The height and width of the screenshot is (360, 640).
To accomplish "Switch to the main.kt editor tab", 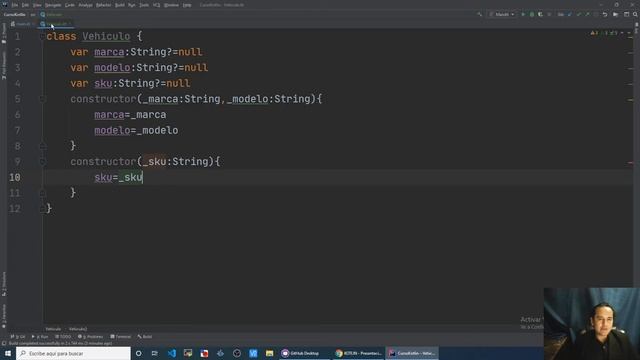I will (23, 24).
